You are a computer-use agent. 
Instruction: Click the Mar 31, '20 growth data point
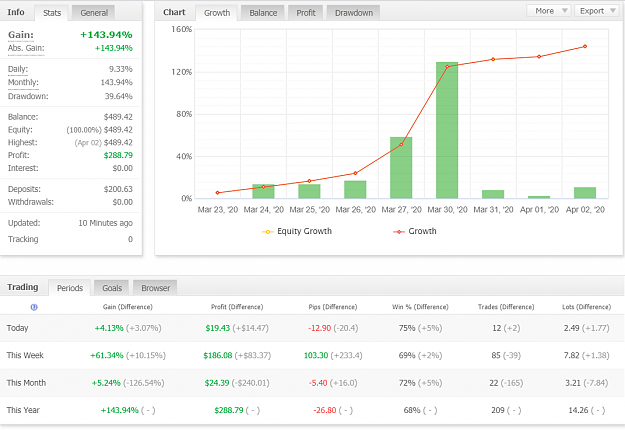tap(493, 59)
